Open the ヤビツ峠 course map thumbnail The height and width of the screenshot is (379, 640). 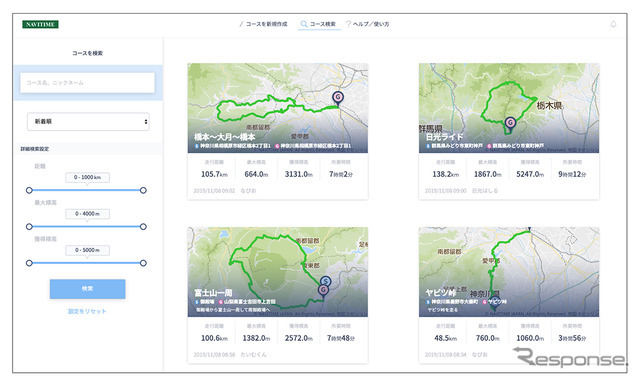point(509,272)
